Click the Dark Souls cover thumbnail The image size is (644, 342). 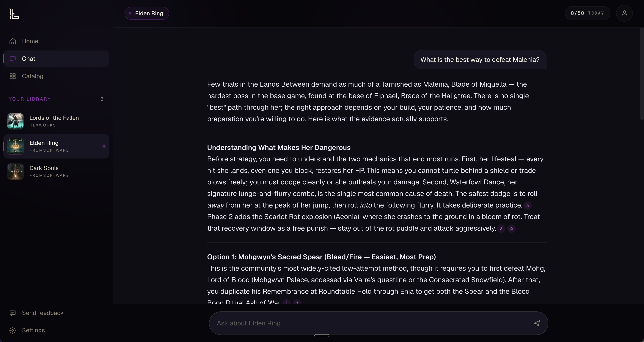(15, 172)
